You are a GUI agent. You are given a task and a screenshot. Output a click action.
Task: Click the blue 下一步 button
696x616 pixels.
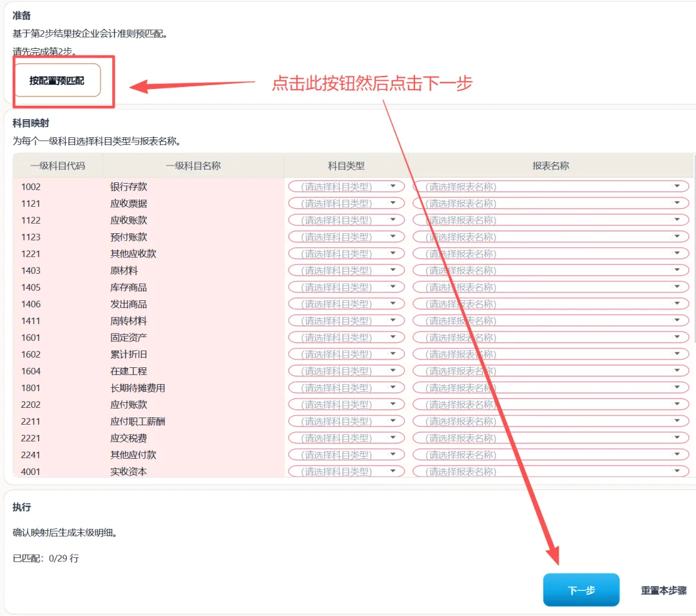click(581, 590)
